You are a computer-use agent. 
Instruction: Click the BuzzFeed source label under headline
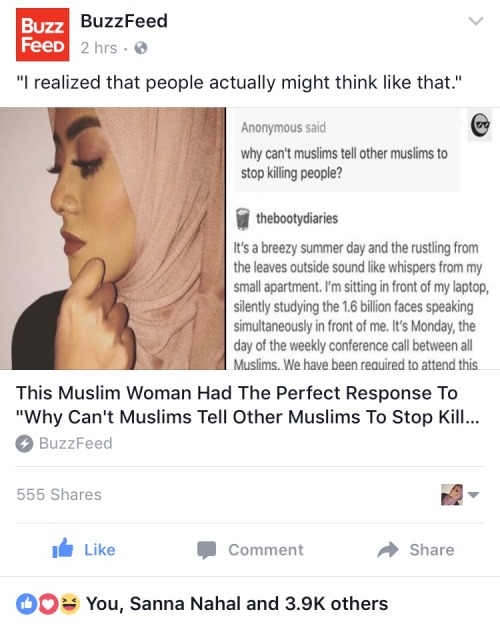click(x=76, y=443)
